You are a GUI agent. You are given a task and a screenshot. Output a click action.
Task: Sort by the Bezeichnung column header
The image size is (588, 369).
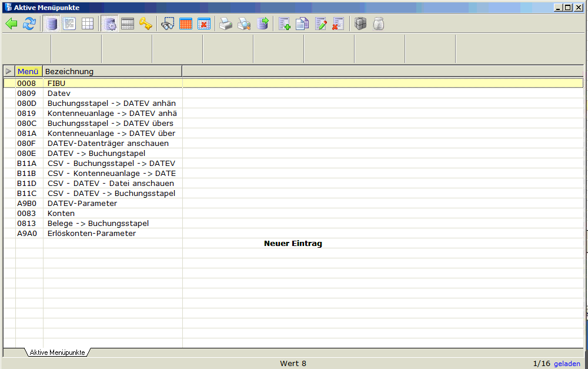[112, 71]
